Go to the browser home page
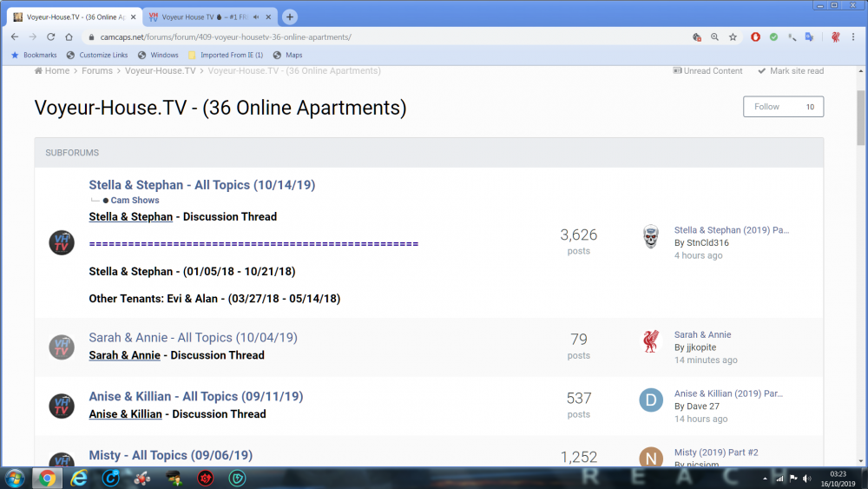 tap(69, 37)
